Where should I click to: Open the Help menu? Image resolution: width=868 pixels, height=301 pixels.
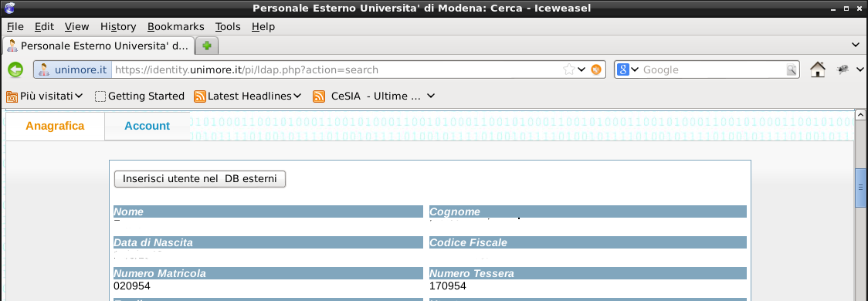263,26
